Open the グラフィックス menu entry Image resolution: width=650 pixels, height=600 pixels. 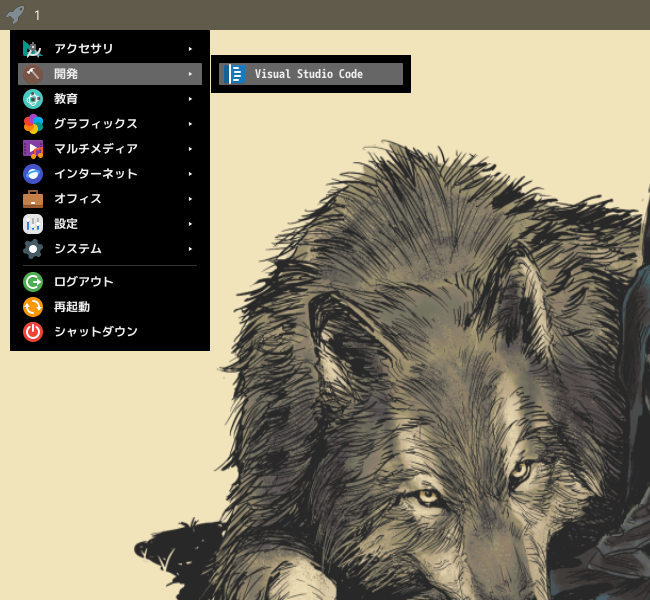pyautogui.click(x=110, y=124)
